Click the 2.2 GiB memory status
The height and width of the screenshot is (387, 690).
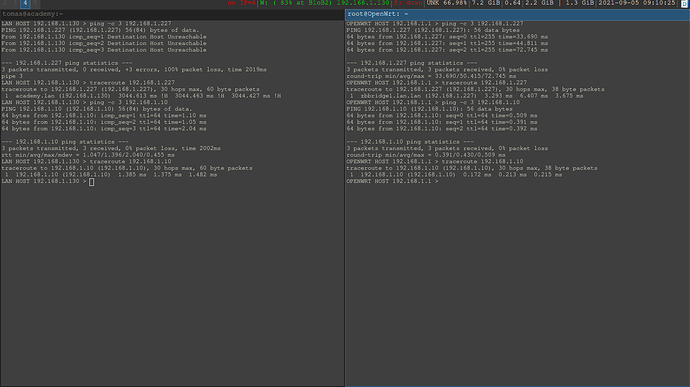540,3
